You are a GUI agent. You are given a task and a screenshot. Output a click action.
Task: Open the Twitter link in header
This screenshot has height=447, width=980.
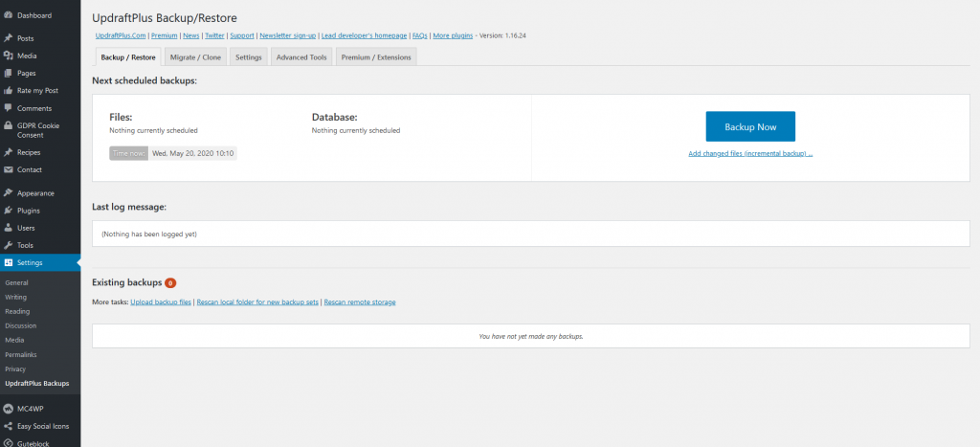214,35
